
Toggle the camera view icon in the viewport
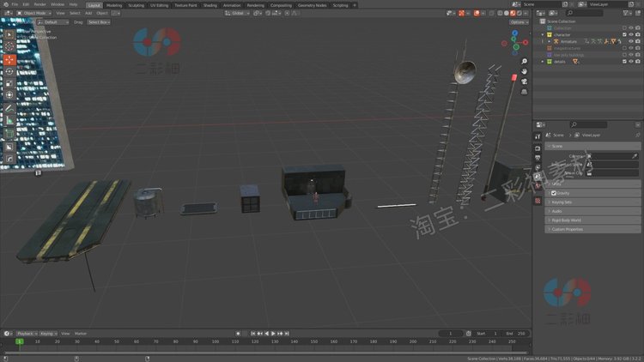pyautogui.click(x=524, y=81)
